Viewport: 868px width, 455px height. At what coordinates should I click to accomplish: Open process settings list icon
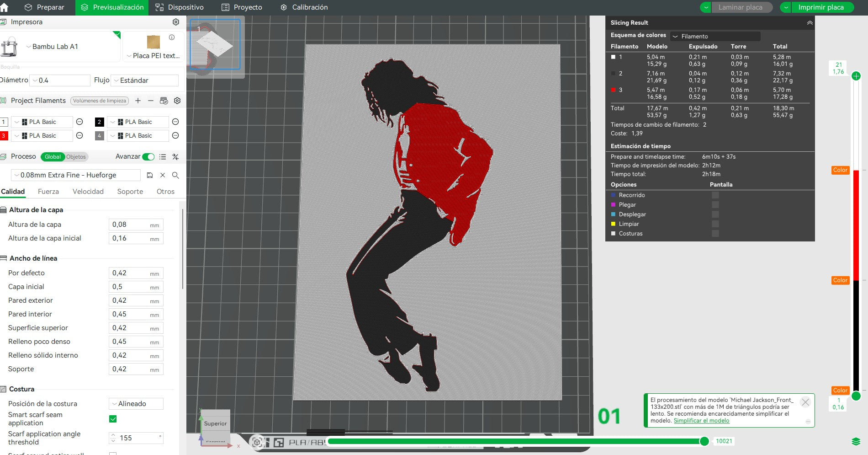coord(163,157)
